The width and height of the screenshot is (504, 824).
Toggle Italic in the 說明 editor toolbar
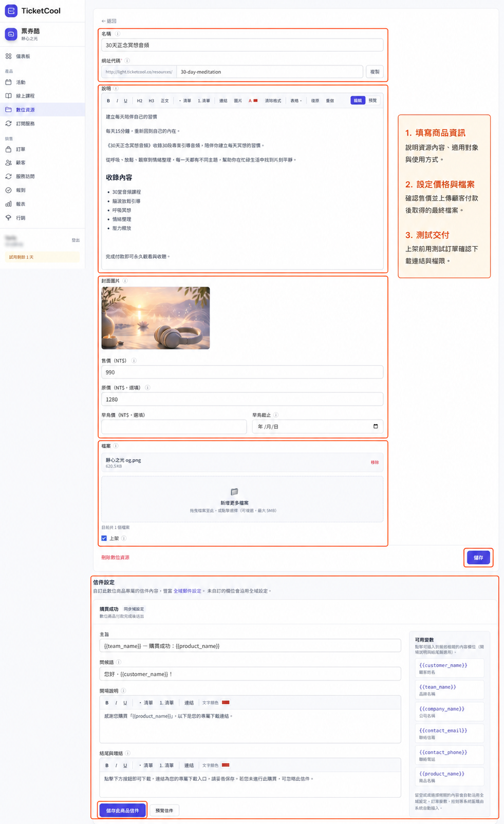tap(117, 101)
